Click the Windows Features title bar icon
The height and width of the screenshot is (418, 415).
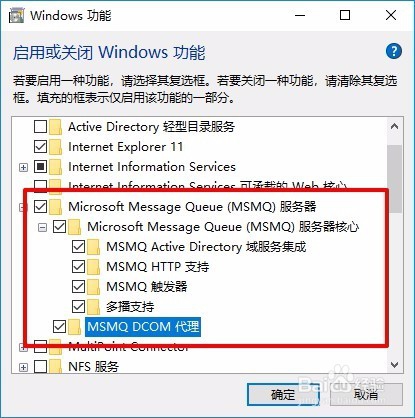[16, 16]
